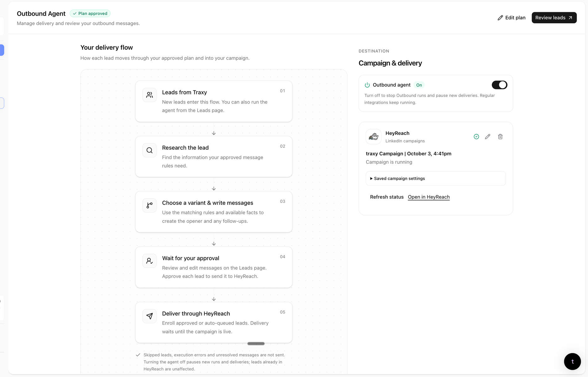Expand Saved campaign settings
The image size is (588, 377).
[x=436, y=178]
